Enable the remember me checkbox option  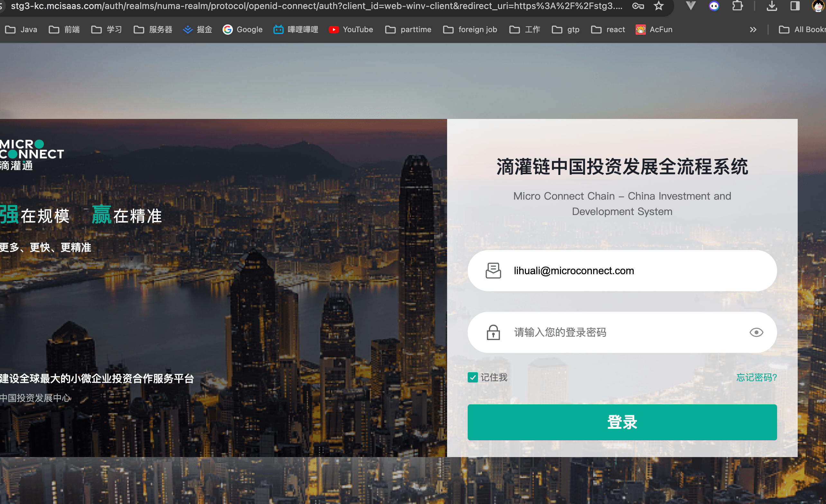coord(472,377)
